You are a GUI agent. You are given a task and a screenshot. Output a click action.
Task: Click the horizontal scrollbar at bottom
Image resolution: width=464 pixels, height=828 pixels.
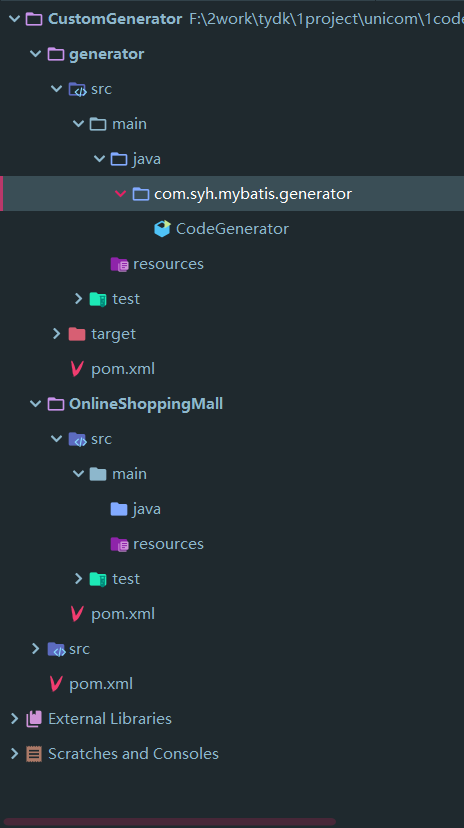coord(169,822)
